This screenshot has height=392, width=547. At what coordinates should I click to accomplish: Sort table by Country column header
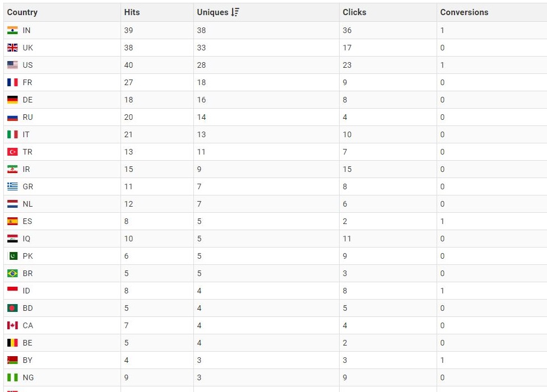[22, 12]
